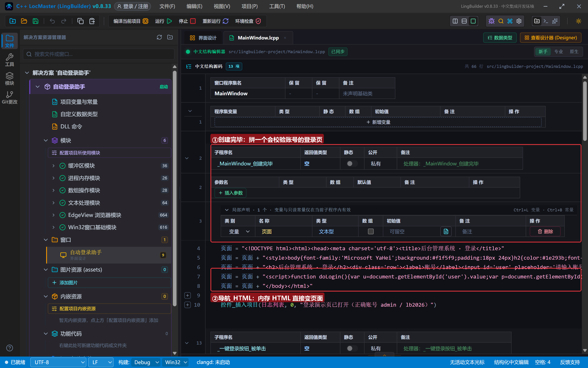
Task: Open the Debug build configuration dropdown
Action: click(x=146, y=362)
